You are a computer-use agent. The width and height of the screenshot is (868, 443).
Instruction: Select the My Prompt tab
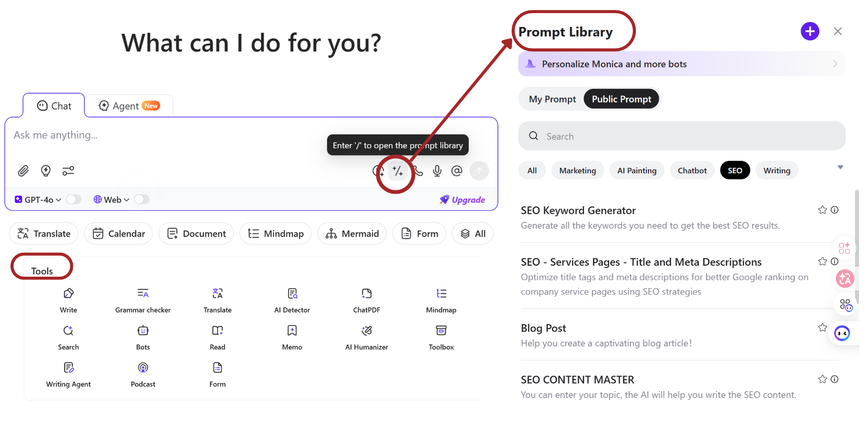pyautogui.click(x=553, y=99)
